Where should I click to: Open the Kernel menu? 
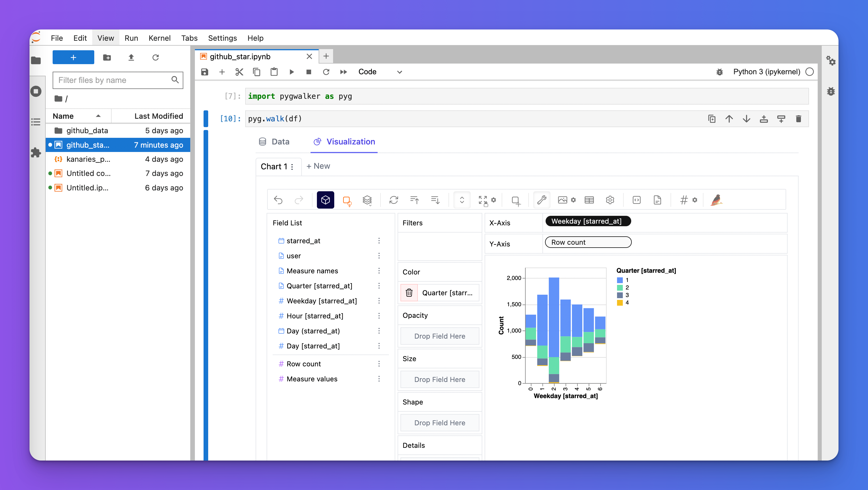click(x=159, y=38)
